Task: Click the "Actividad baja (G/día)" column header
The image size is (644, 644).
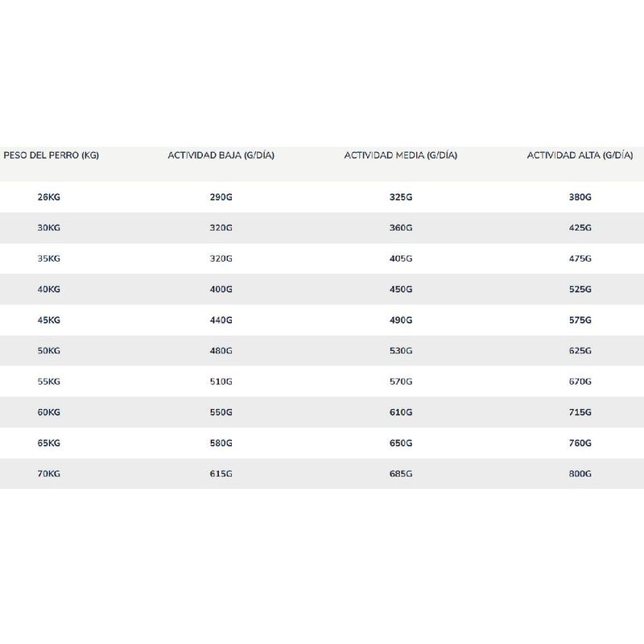Action: (221, 155)
